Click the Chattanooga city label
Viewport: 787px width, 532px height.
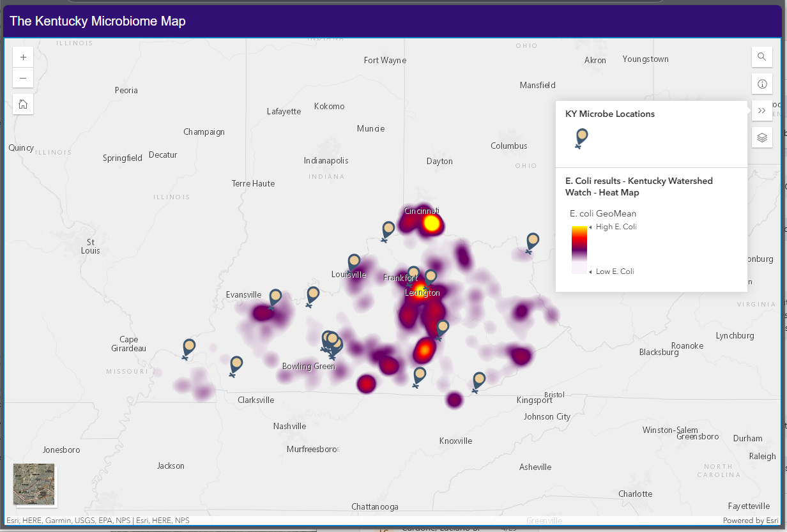[x=375, y=507]
